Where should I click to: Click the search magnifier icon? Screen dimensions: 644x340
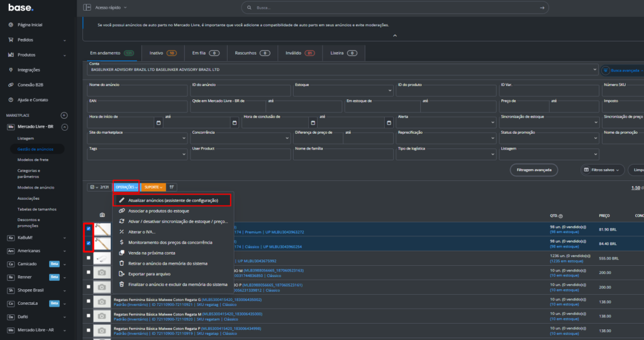[249, 8]
